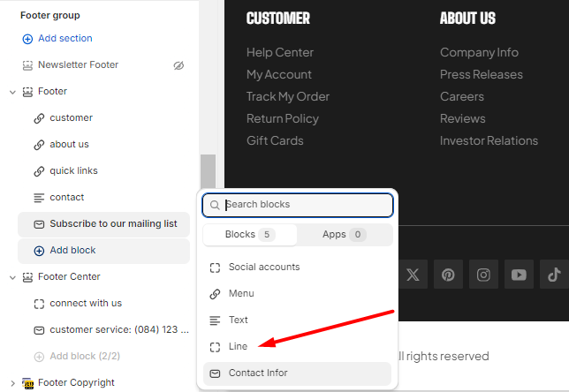
Task: Click Add block under Footer
Action: 72,251
